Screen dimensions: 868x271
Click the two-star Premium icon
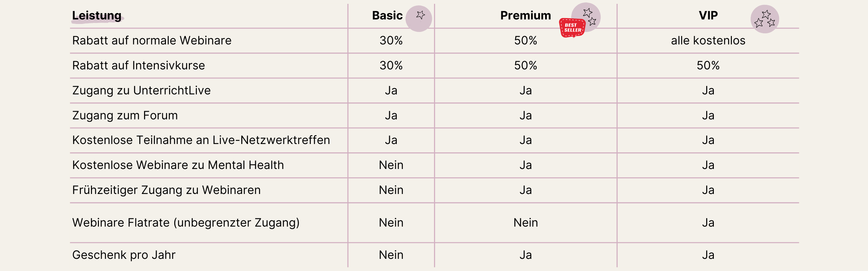tap(586, 17)
